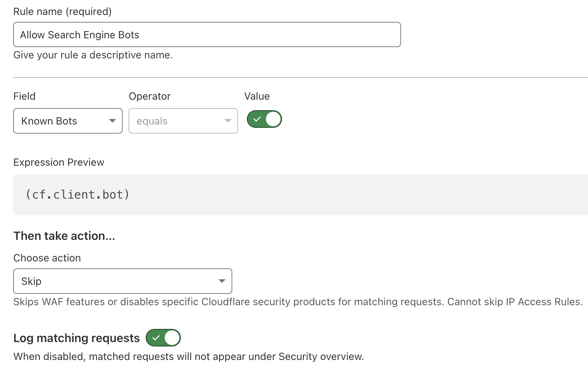Click the checkmark icon on the Value toggle
The width and height of the screenshot is (588, 368).
pyautogui.click(x=257, y=119)
